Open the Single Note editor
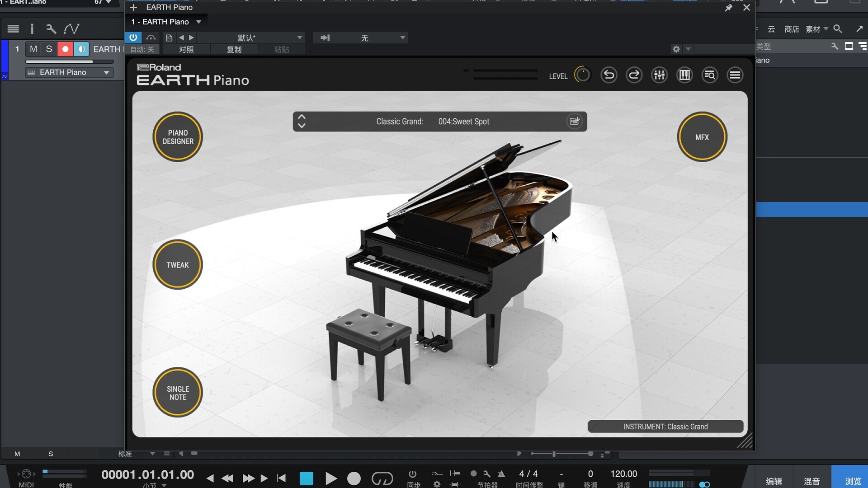 (178, 393)
